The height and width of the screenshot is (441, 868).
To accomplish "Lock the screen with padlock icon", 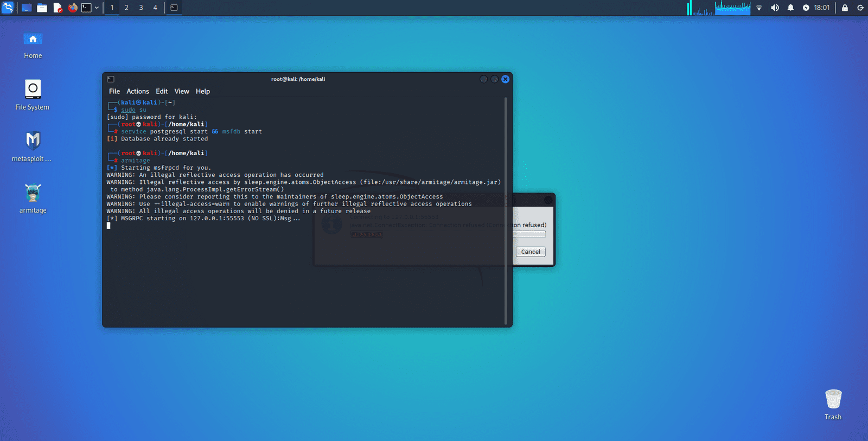I will click(x=845, y=8).
